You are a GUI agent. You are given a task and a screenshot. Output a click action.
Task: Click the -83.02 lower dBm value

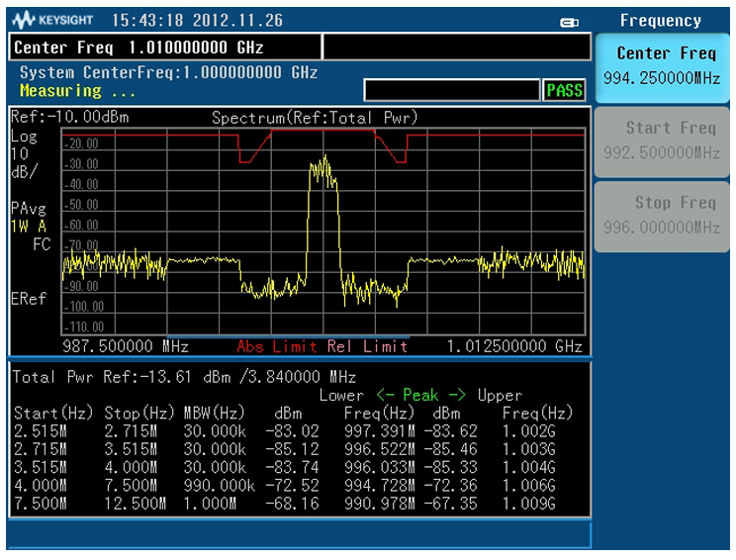click(x=292, y=431)
